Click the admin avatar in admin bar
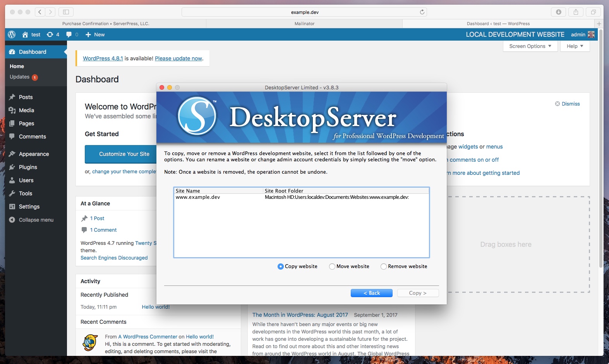609x364 pixels. coord(591,34)
